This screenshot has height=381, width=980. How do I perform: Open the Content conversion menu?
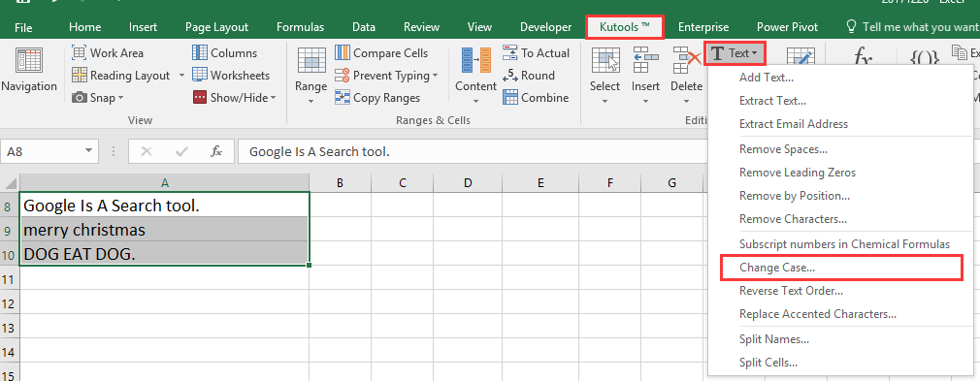click(x=475, y=75)
